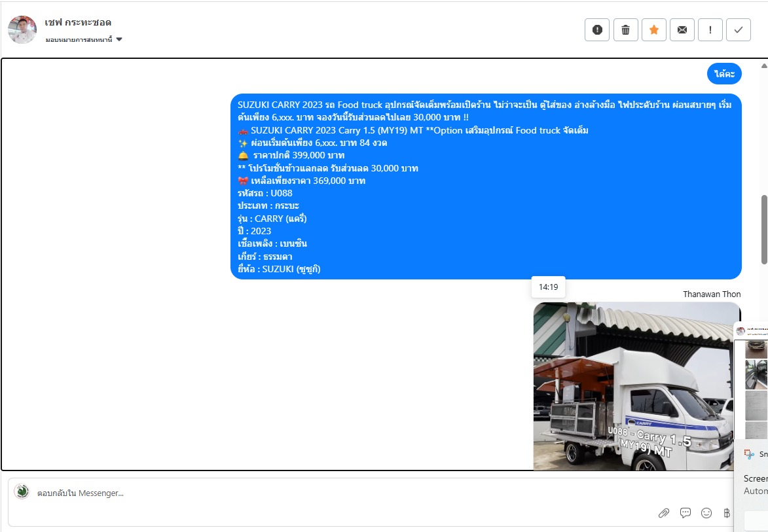Click the SUZUKI CARRY 2023 message bubble
The height and width of the screenshot is (532, 768).
[486, 186]
